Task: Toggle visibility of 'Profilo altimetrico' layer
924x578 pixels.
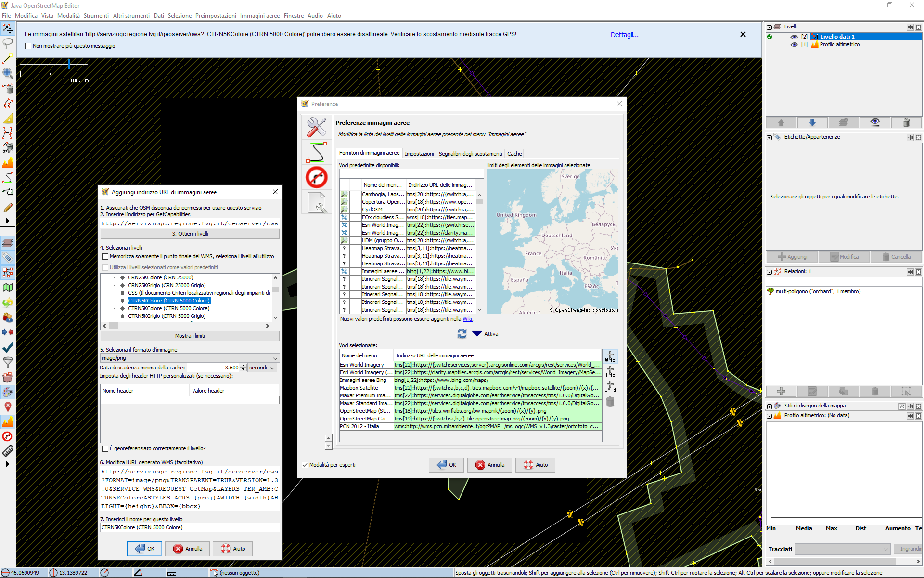Action: [x=794, y=44]
